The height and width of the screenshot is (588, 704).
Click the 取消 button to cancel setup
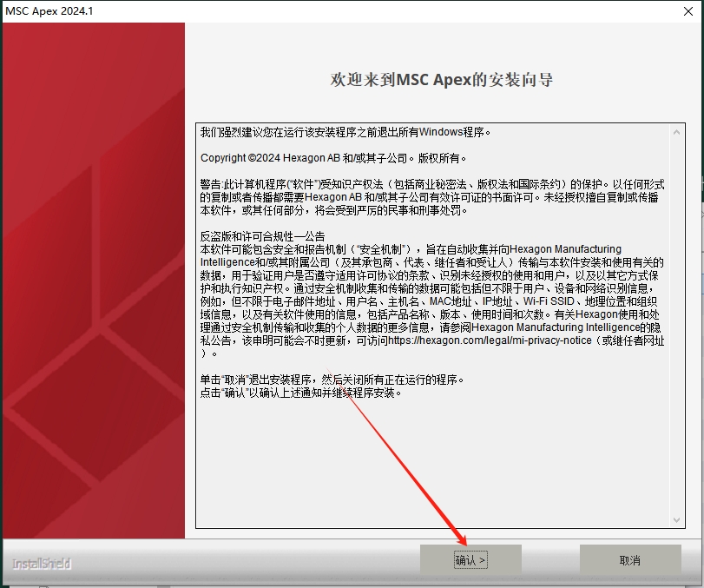coord(629,560)
